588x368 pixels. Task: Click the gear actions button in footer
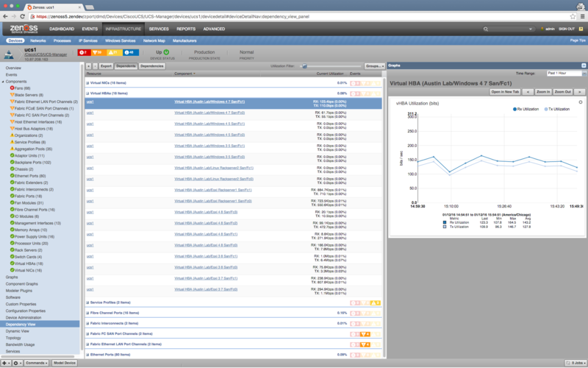point(18,363)
